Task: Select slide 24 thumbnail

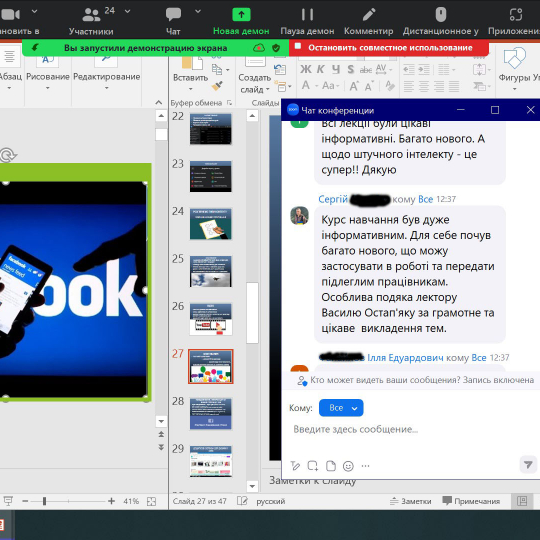Action: pyautogui.click(x=211, y=224)
